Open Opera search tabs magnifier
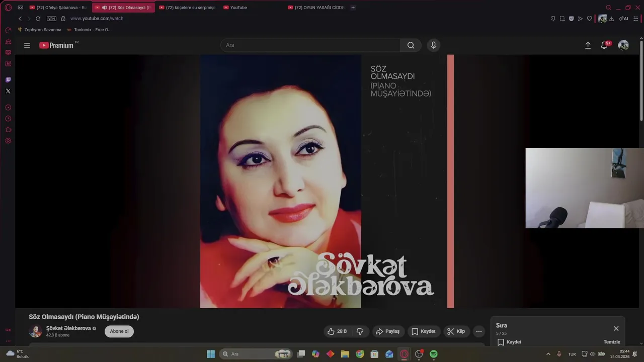644x362 pixels. (x=608, y=8)
